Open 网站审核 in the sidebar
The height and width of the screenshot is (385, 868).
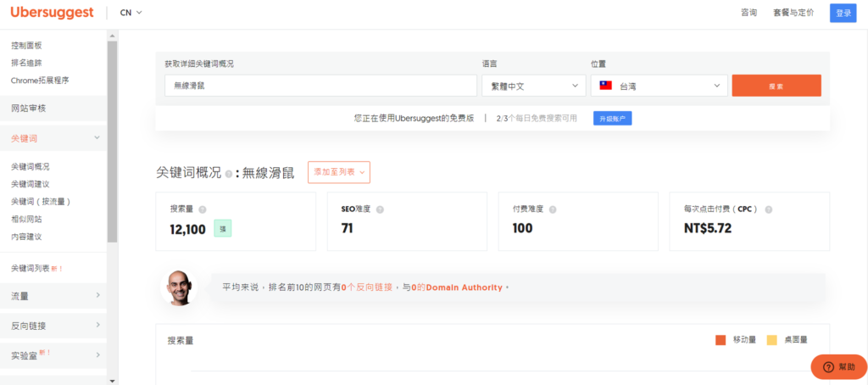point(53,109)
